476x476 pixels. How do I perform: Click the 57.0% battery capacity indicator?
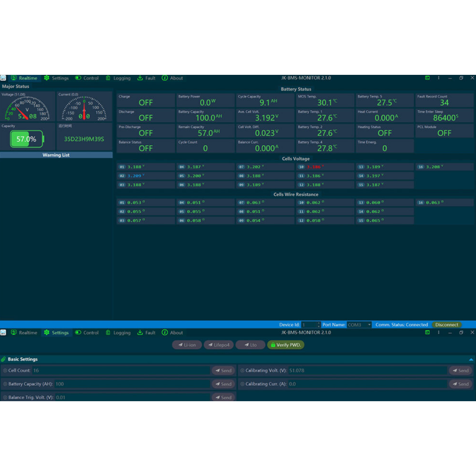tap(26, 139)
